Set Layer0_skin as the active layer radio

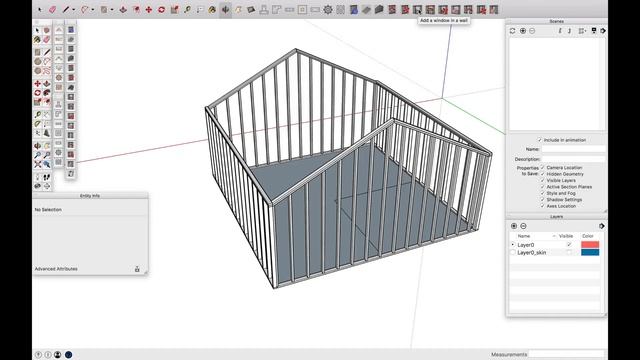[x=513, y=253]
